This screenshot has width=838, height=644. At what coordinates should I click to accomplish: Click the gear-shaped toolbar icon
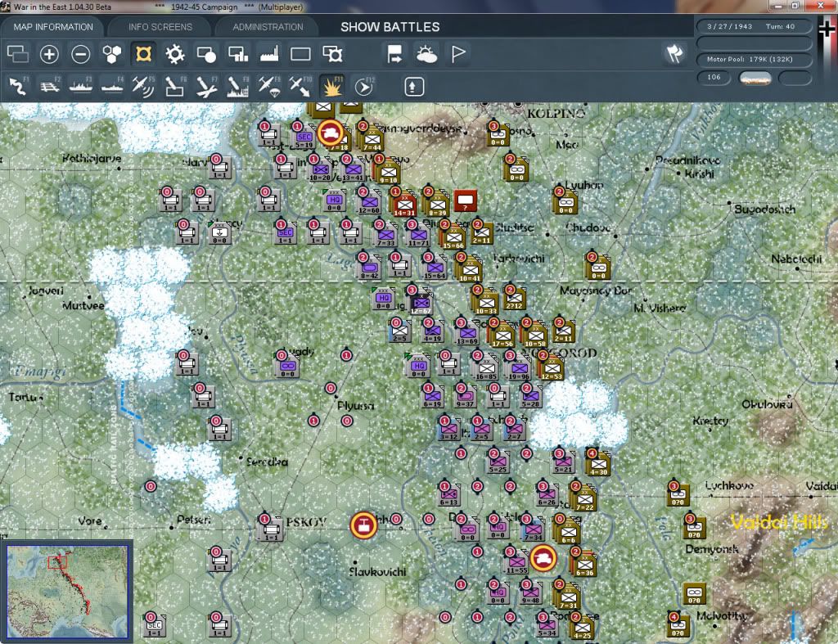pos(175,54)
